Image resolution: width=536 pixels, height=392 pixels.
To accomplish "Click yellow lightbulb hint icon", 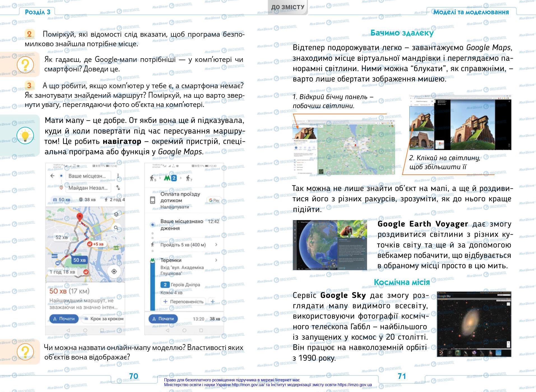I will coord(25,136).
